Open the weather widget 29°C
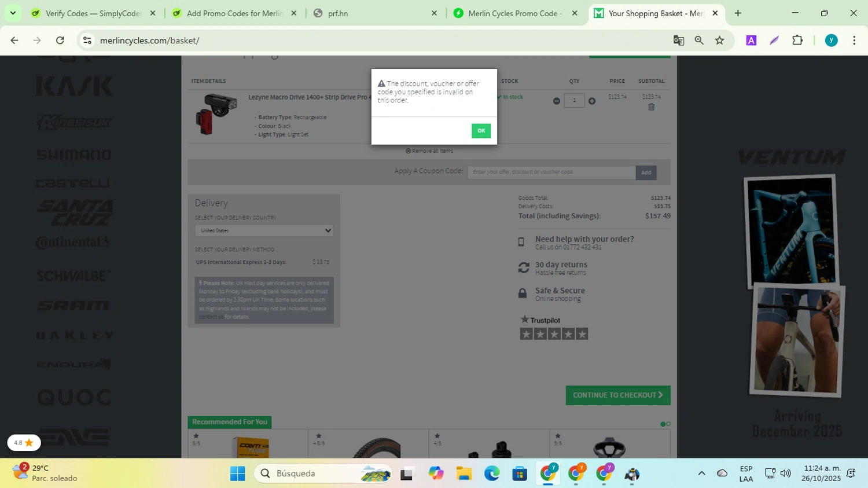 45,474
